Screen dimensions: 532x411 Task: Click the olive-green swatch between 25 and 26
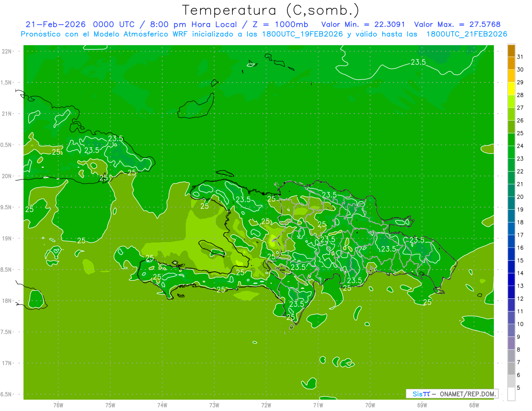point(511,127)
